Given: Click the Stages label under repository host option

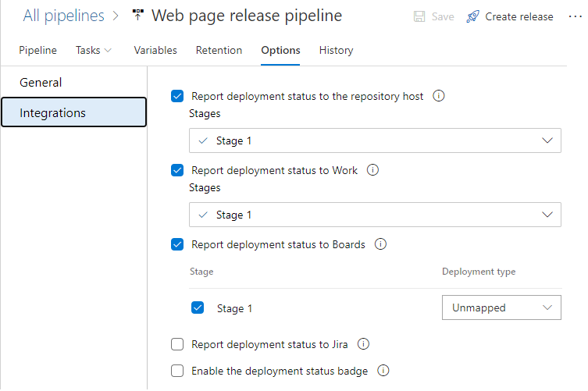Looking at the screenshot, I should [205, 114].
